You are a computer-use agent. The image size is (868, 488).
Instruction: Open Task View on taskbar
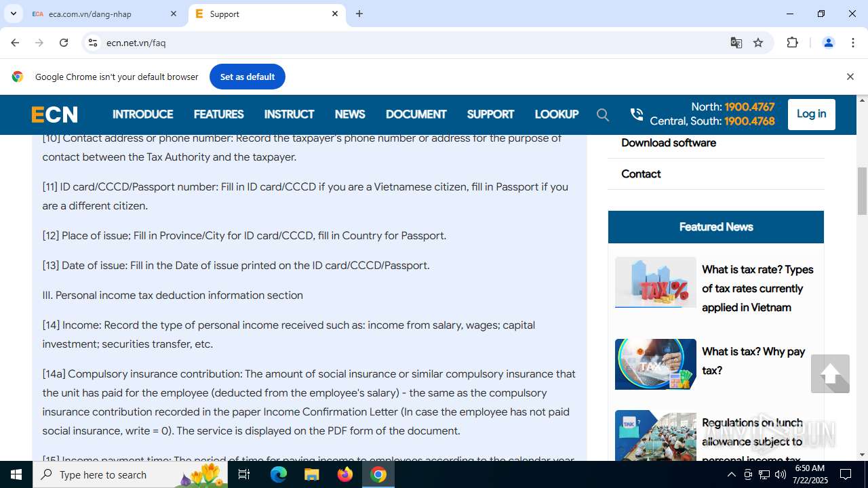click(245, 474)
